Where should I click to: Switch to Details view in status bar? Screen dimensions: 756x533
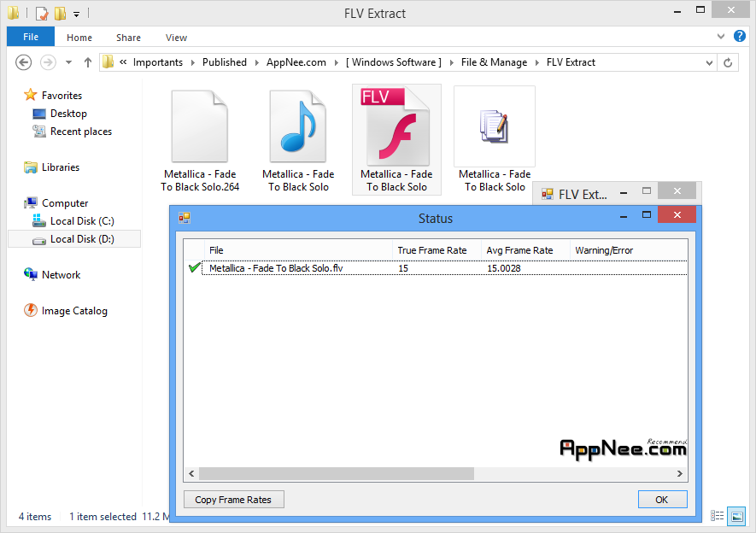[x=717, y=516]
